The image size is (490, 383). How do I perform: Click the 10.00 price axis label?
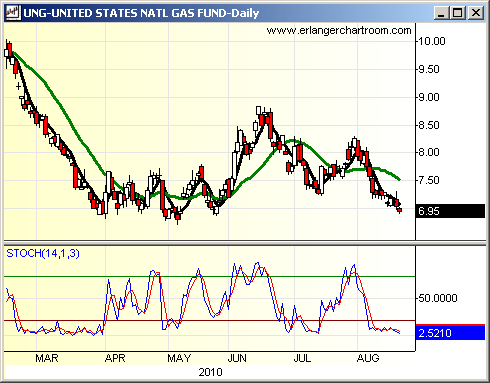(x=432, y=41)
